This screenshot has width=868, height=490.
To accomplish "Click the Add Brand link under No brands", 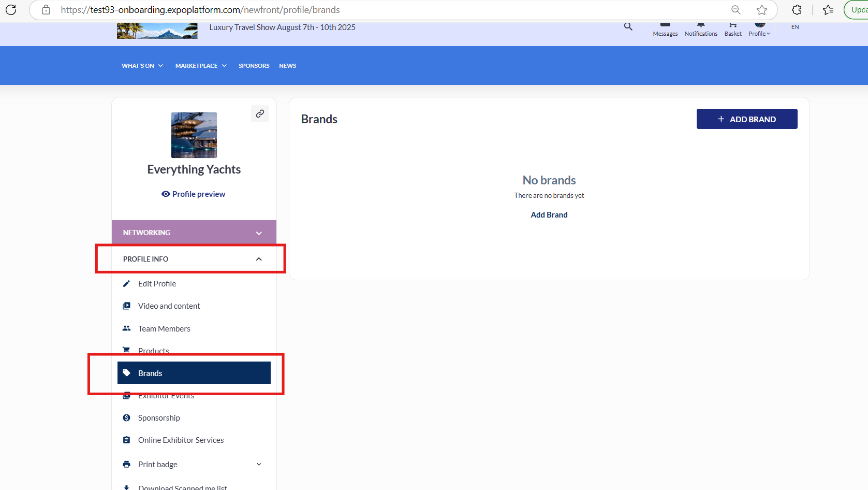I will pos(549,215).
